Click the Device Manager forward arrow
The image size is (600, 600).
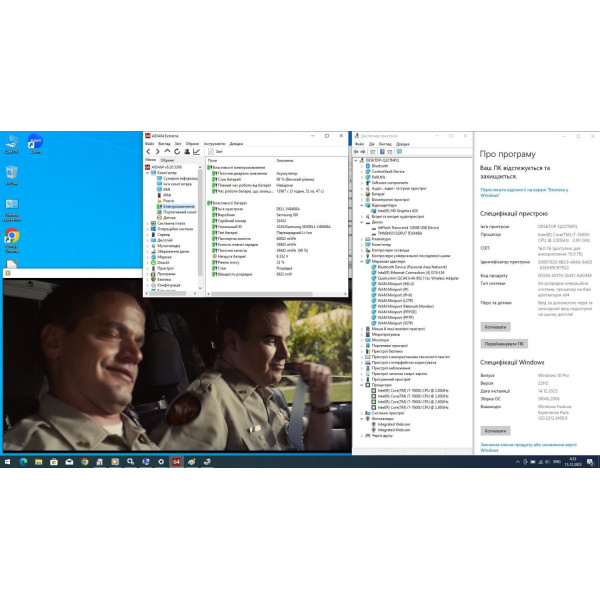tap(363, 152)
